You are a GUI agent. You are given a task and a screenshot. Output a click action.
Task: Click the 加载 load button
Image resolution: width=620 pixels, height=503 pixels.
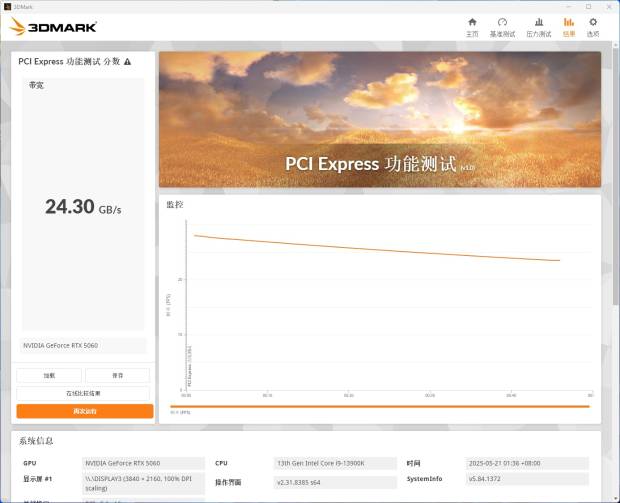(x=49, y=375)
